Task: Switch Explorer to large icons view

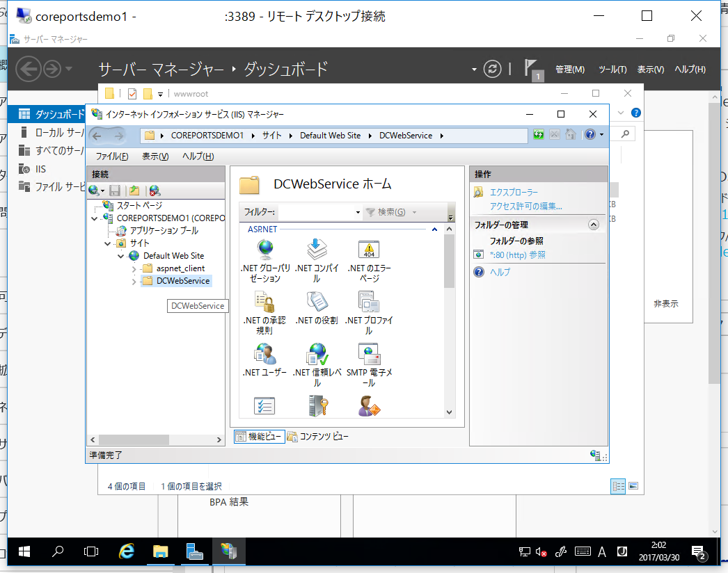Action: tap(633, 486)
